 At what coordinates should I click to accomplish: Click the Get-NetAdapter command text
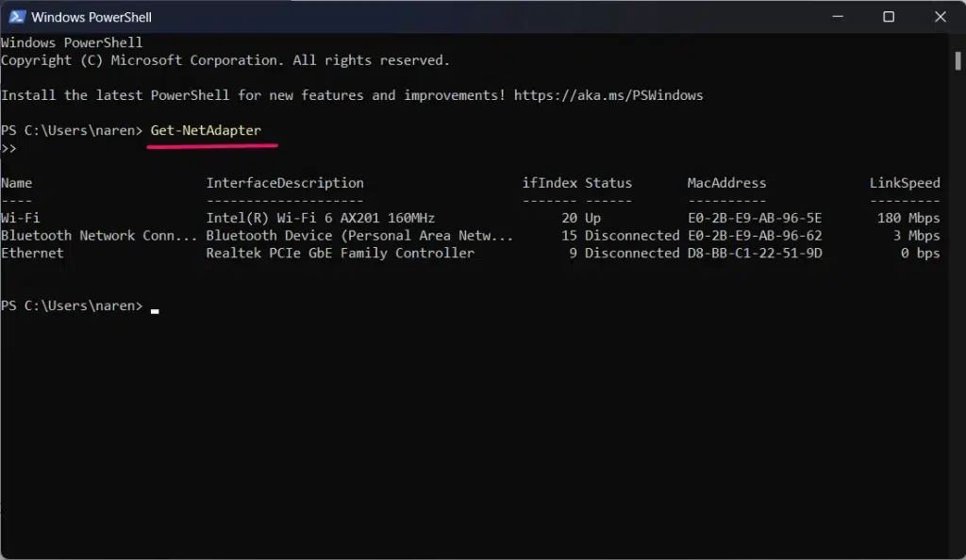coord(206,130)
